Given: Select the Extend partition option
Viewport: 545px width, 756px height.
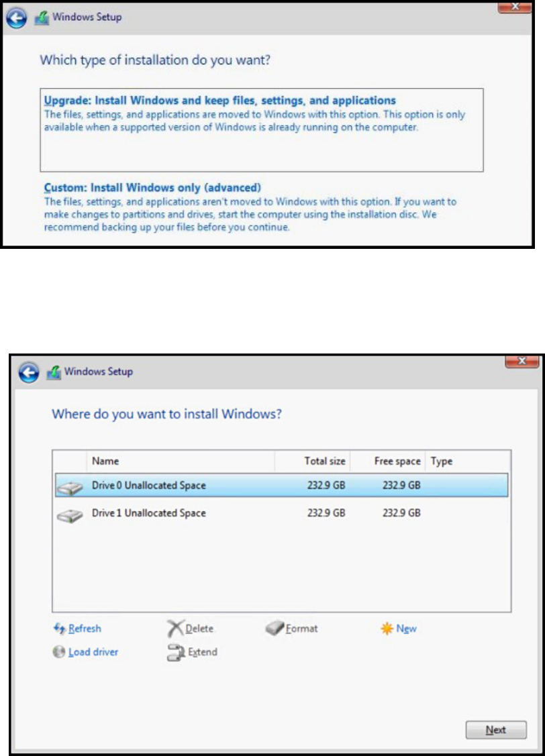Looking at the screenshot, I should pos(203,652).
